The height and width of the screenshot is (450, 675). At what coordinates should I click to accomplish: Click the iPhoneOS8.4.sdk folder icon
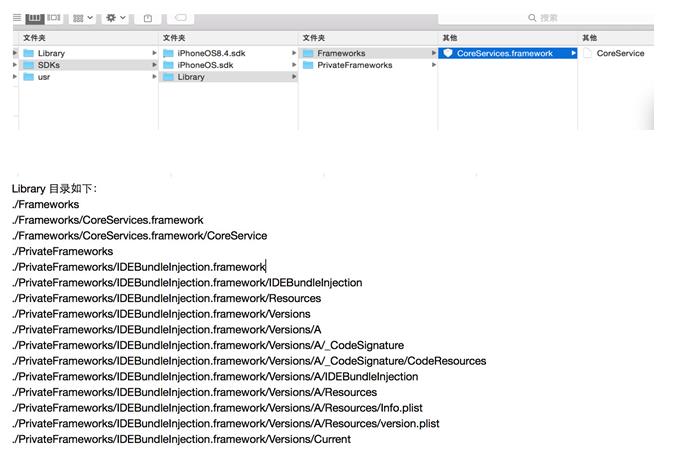pos(168,53)
